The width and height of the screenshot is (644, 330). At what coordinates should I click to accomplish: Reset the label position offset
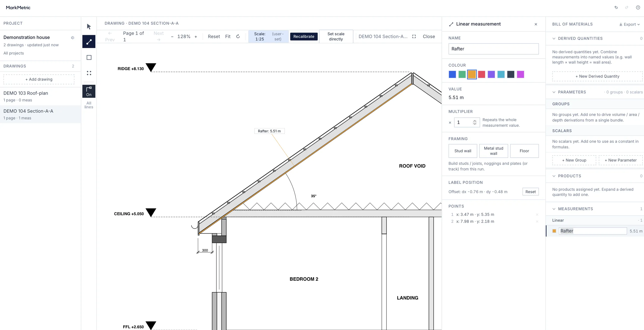530,192
